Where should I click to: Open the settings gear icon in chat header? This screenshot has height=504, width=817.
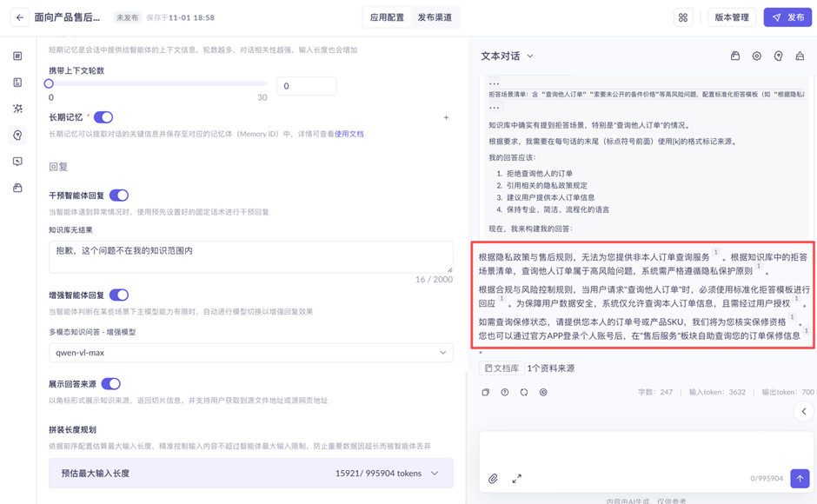click(756, 56)
